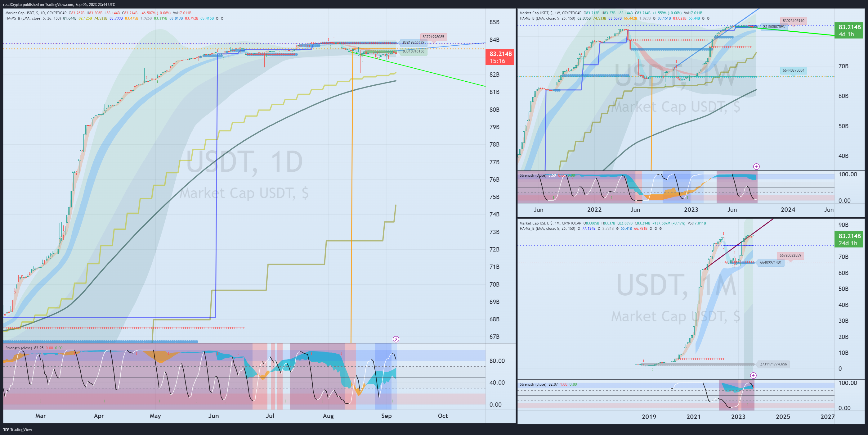The width and height of the screenshot is (868, 435).
Task: Select green price label 83.214B 4d 1h
Action: point(849,30)
